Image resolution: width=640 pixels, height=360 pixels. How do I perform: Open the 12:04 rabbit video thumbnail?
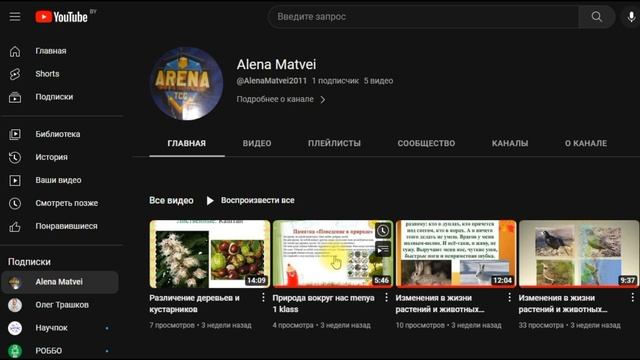(456, 254)
